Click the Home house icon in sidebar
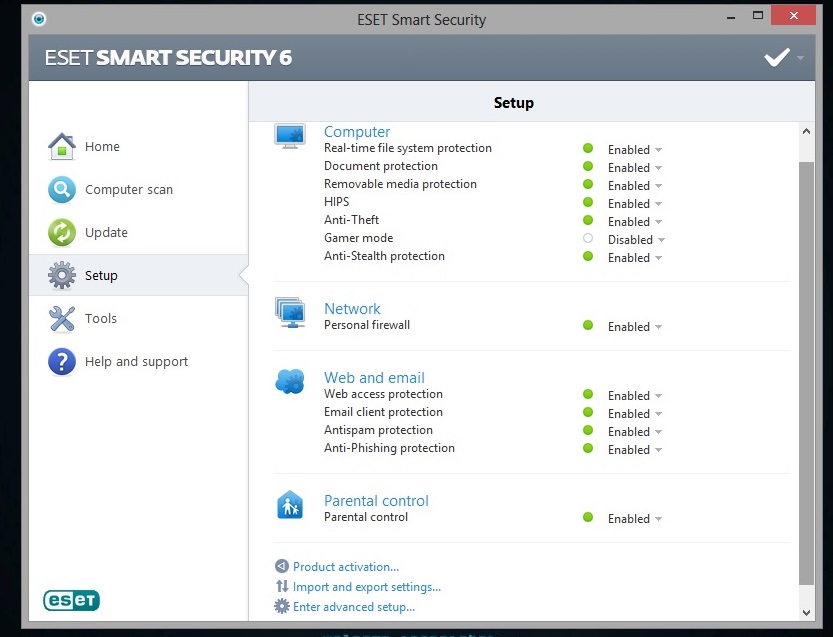The width and height of the screenshot is (833, 637). pos(62,146)
